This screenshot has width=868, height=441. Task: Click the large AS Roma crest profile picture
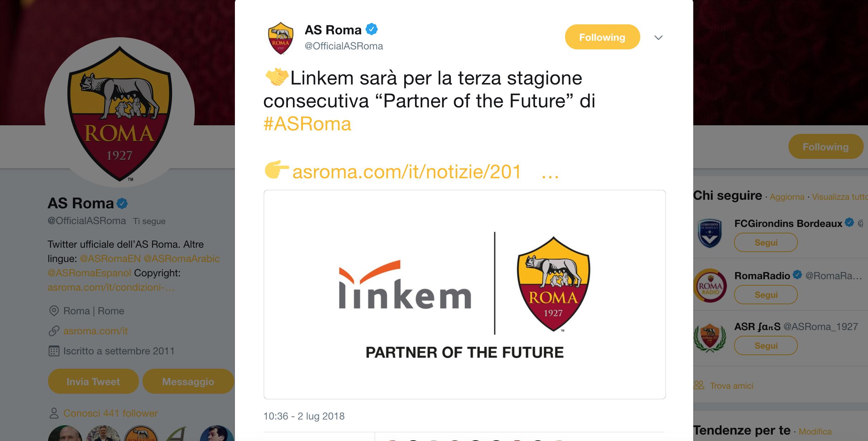pyautogui.click(x=120, y=113)
